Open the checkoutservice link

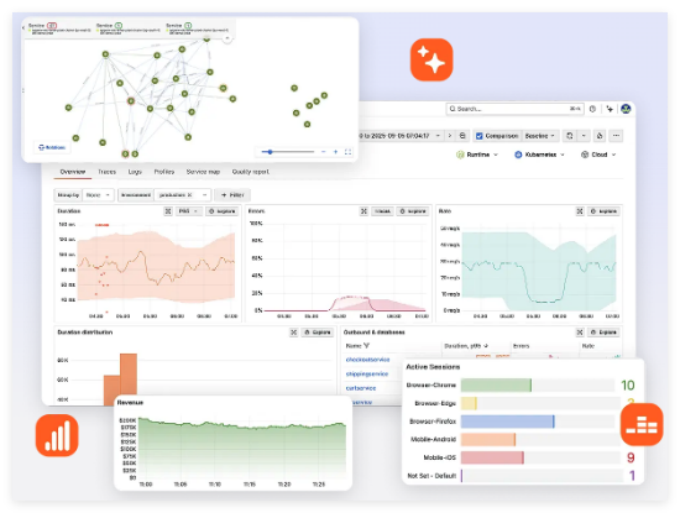point(368,360)
